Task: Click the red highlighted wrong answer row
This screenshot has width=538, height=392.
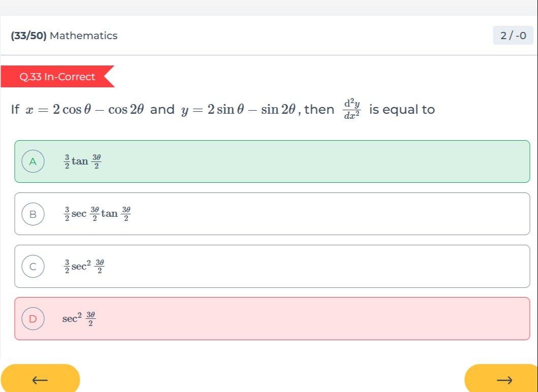Action: click(272, 318)
